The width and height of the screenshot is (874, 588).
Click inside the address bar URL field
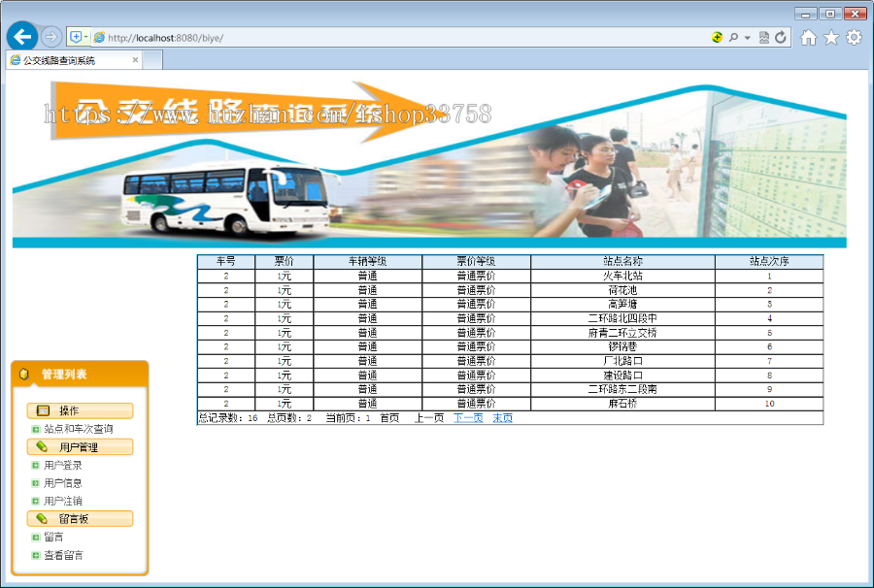pos(291,36)
